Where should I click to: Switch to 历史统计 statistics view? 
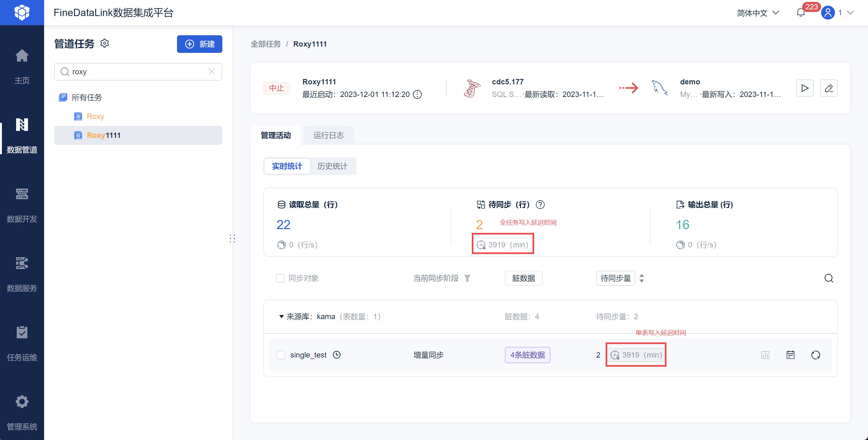click(332, 166)
